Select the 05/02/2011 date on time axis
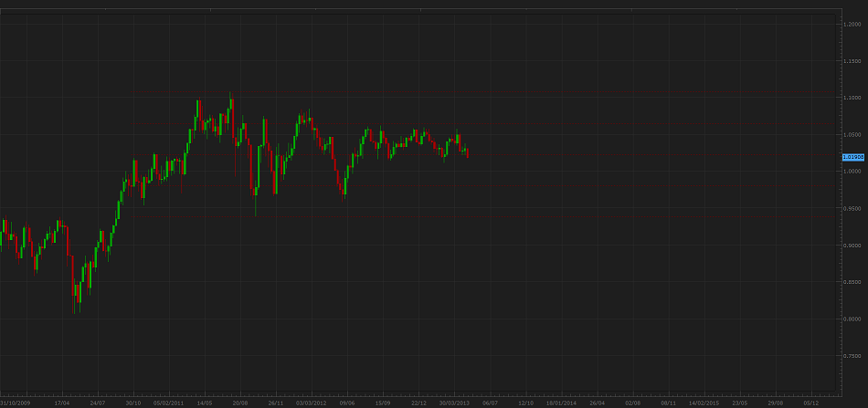The image size is (868, 408). (169, 402)
